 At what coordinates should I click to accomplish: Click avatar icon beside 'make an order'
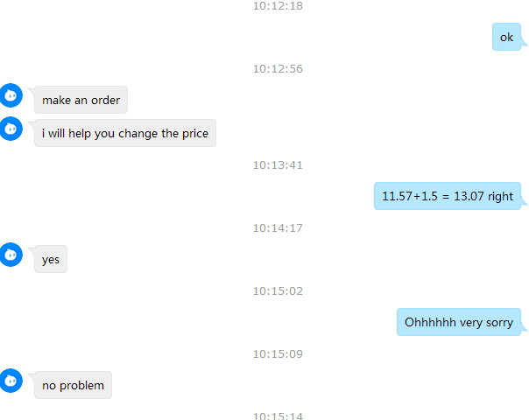point(11,95)
